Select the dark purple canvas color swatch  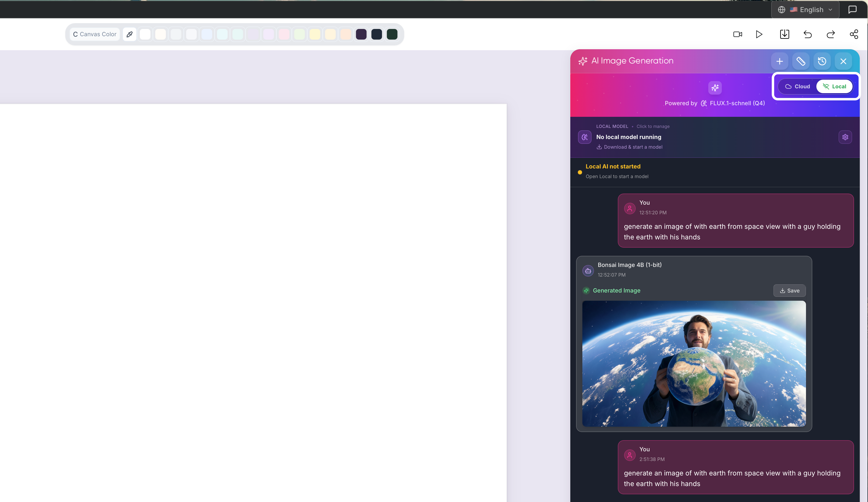point(361,34)
